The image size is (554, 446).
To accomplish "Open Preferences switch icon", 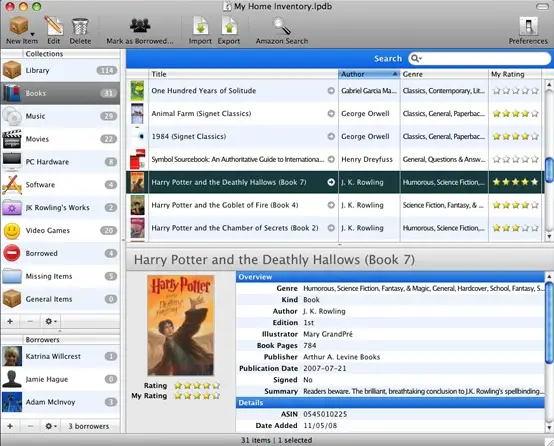I will 529,26.
